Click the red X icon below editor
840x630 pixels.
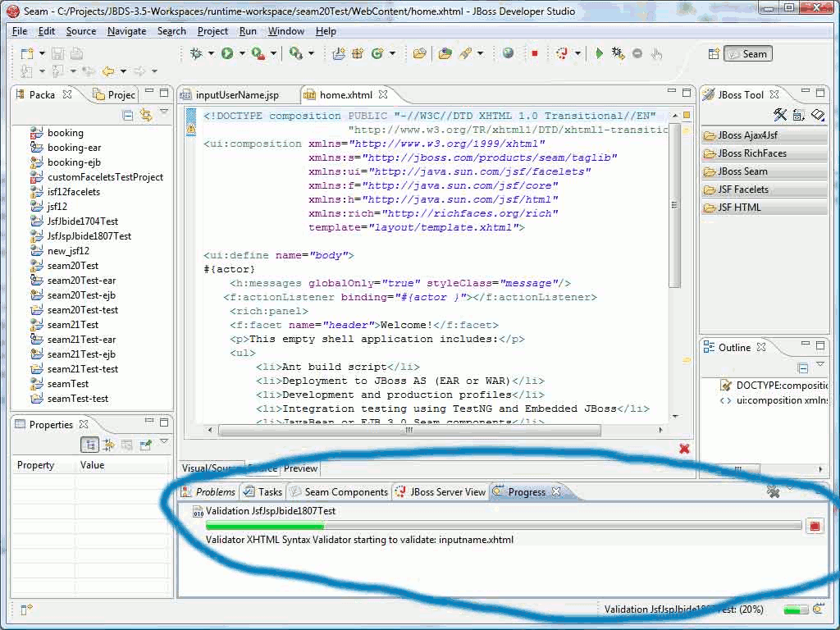click(x=684, y=449)
